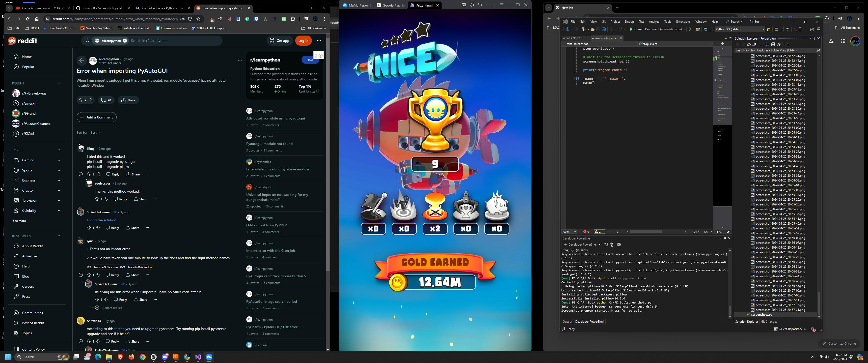
Task: Click the MuMu Player back arrow icon
Action: (x=480, y=5)
